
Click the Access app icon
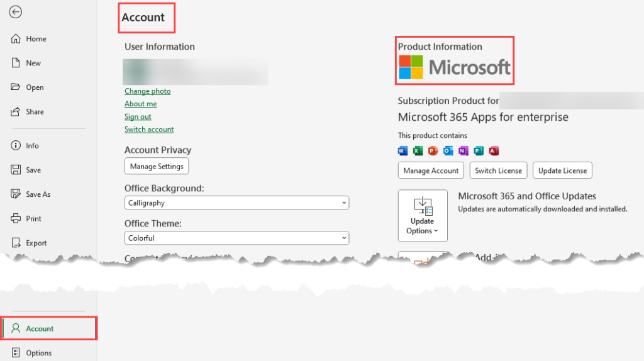coord(494,151)
